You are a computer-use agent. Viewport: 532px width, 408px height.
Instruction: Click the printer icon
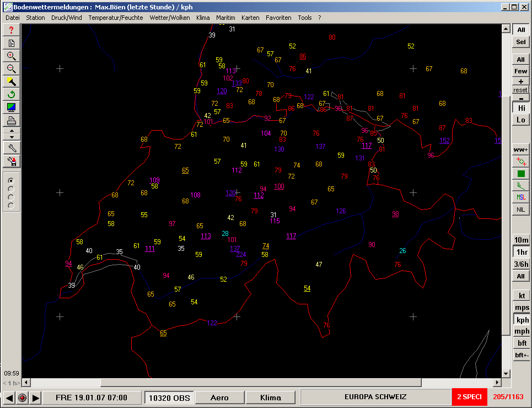coord(11,120)
